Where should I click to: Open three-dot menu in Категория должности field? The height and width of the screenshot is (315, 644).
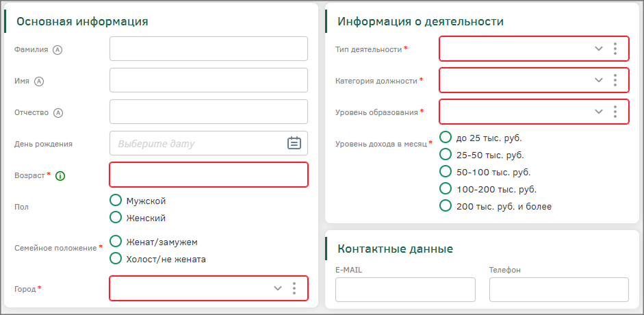coord(615,80)
